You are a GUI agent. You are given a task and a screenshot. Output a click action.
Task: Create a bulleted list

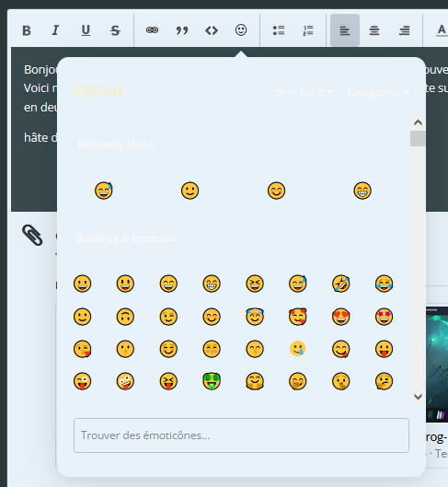coord(279,30)
